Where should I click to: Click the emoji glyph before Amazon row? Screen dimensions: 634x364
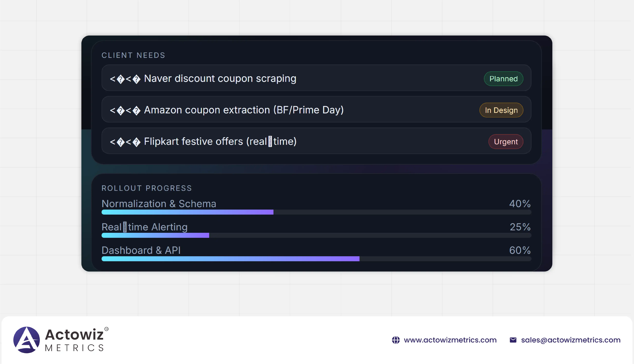125,111
